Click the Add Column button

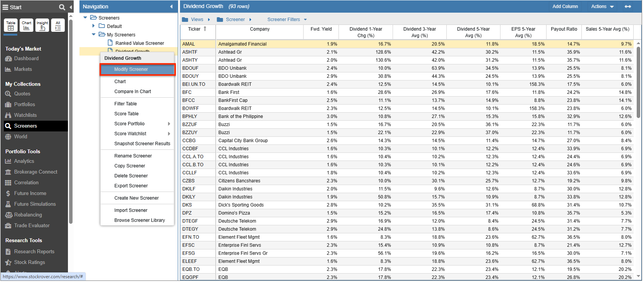[x=565, y=7]
